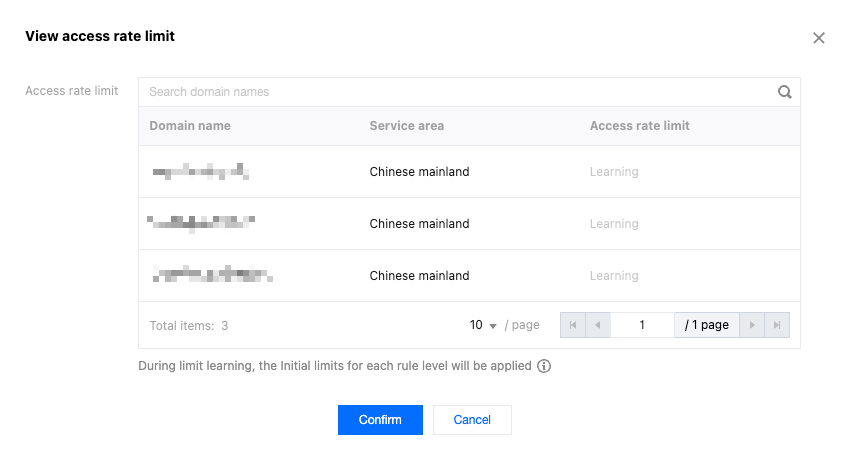Open the initial limits info icon
Viewport: 849px width, 460px height.
[544, 366]
